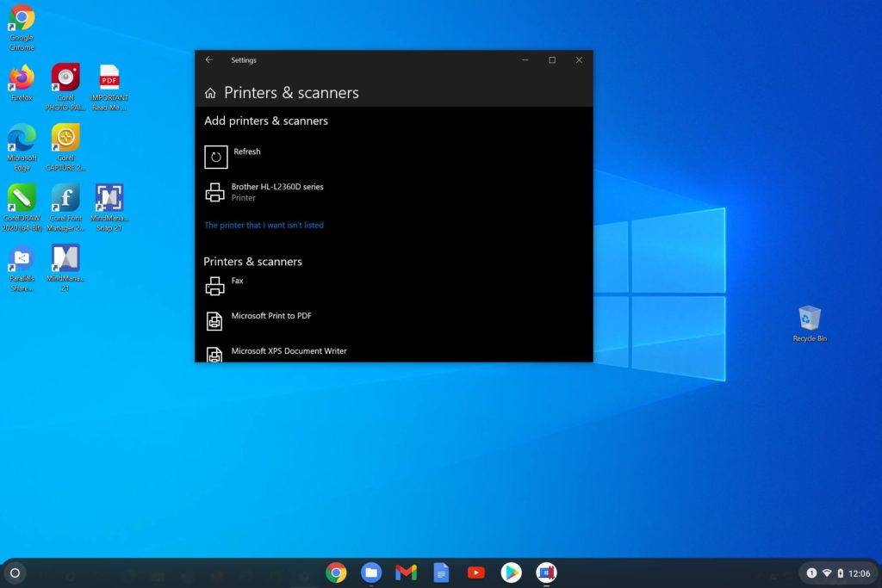Screen dimensions: 882x588
Task: Open Gmail from the shelf
Action: [407, 573]
